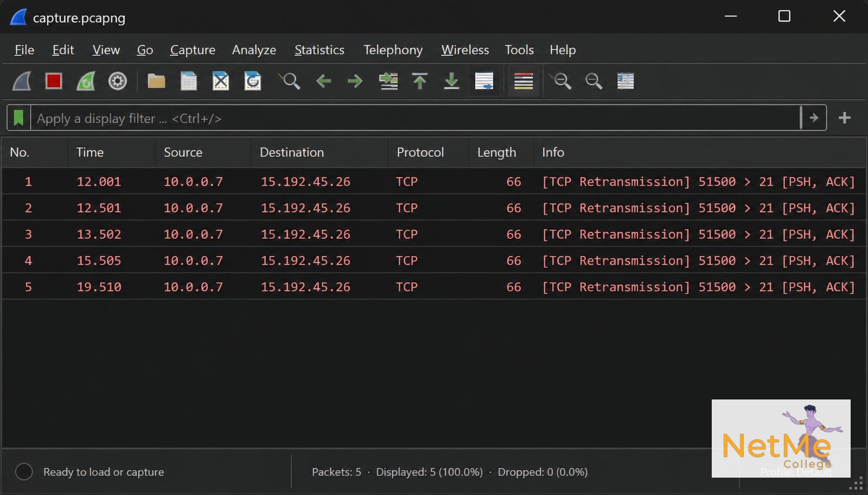Open the File menu

[x=24, y=50]
